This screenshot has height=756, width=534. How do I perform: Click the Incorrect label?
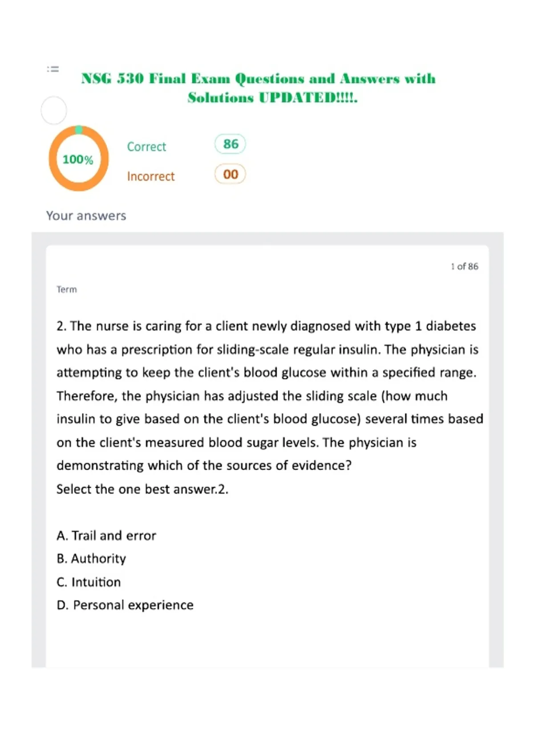pos(151,176)
